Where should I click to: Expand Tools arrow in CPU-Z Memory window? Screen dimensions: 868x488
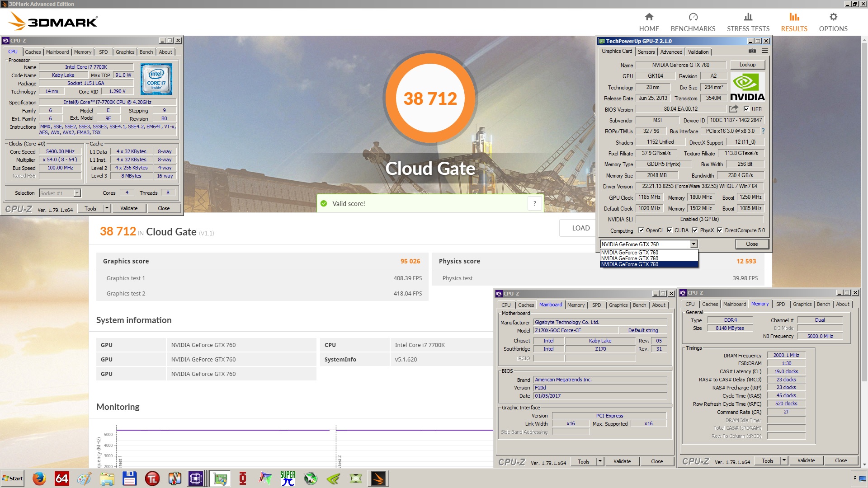click(784, 460)
